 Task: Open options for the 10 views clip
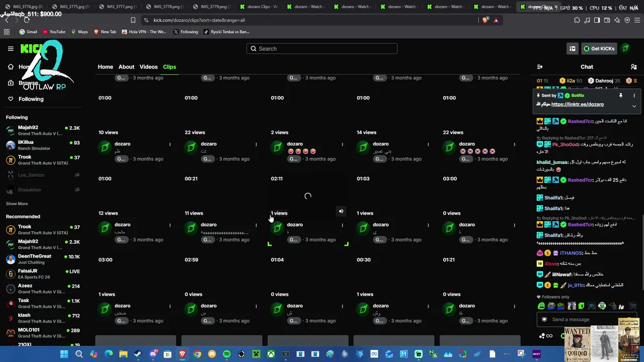[170, 144]
